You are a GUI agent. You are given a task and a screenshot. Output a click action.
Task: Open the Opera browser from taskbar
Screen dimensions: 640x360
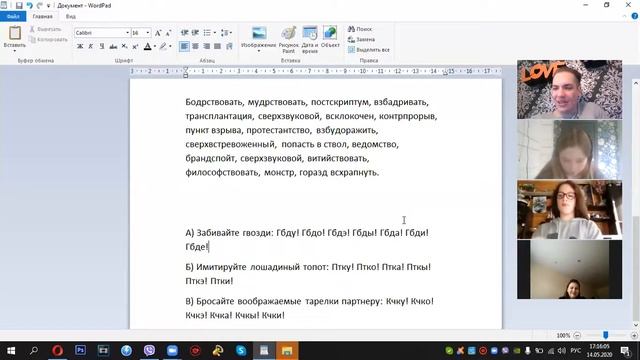pyautogui.click(x=58, y=351)
